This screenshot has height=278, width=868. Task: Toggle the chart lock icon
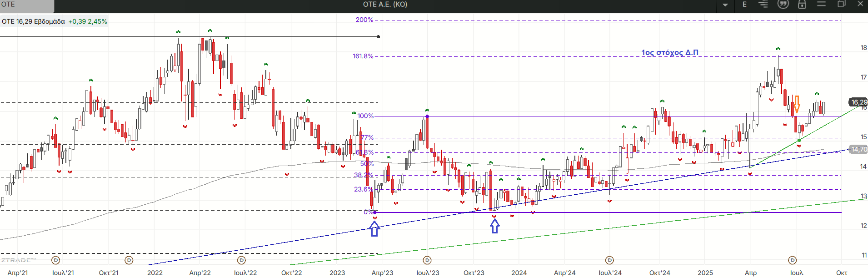(x=802, y=4)
